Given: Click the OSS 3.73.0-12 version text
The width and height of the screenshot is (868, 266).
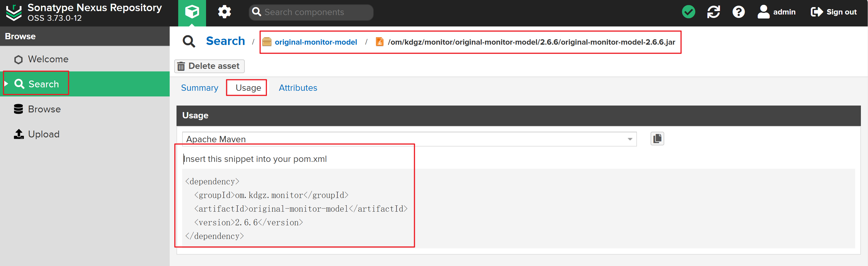Looking at the screenshot, I should [x=55, y=18].
